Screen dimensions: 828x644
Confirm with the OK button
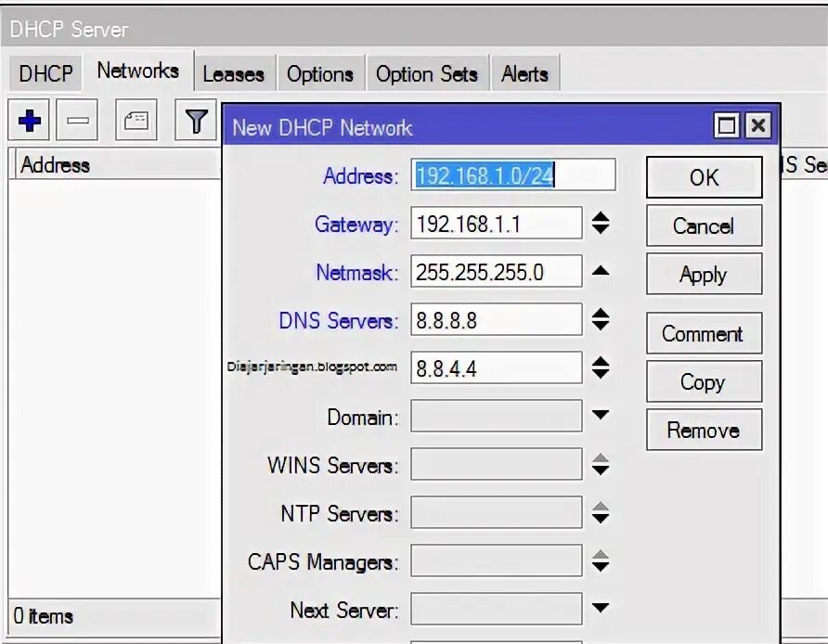(704, 177)
